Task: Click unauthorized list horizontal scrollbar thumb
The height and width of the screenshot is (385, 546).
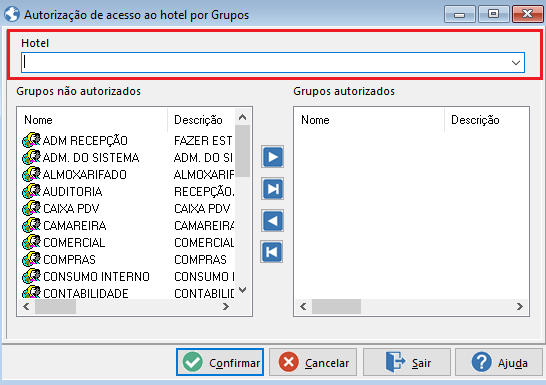Action: click(x=55, y=306)
